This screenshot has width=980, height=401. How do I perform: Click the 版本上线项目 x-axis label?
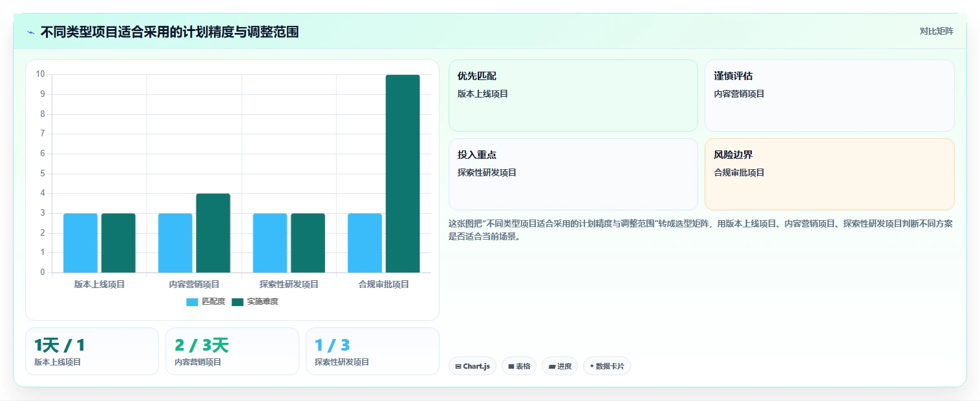click(100, 284)
